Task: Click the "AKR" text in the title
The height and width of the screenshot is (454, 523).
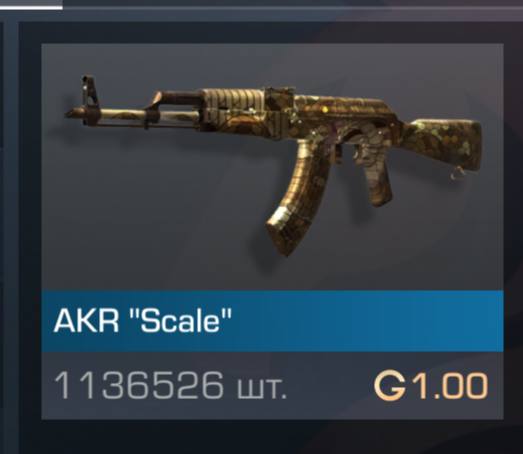Action: [86, 321]
